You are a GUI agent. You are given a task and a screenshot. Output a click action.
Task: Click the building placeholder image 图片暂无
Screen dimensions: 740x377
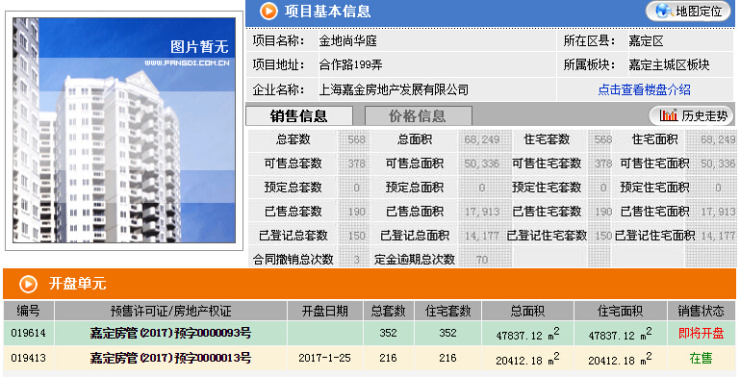tap(124, 130)
